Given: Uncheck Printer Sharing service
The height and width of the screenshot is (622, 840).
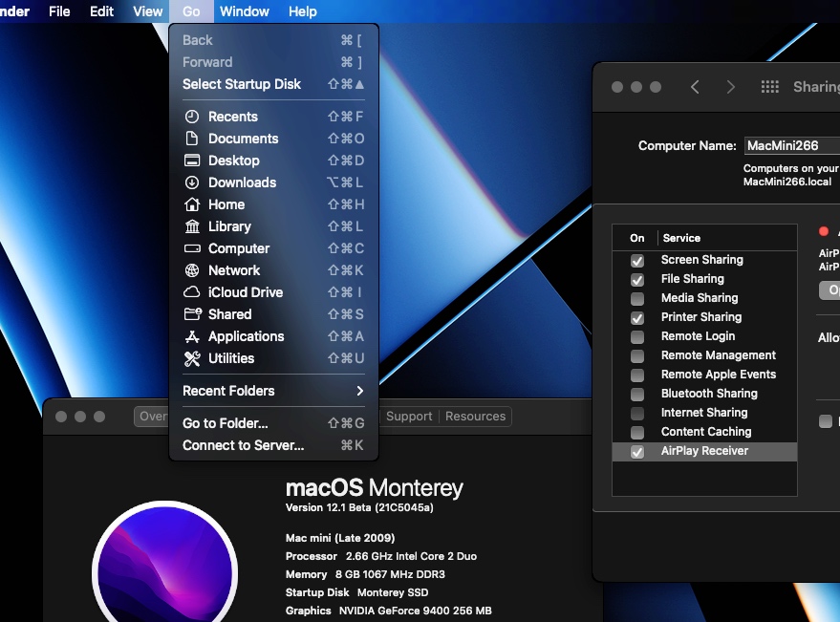Looking at the screenshot, I should pyautogui.click(x=637, y=318).
